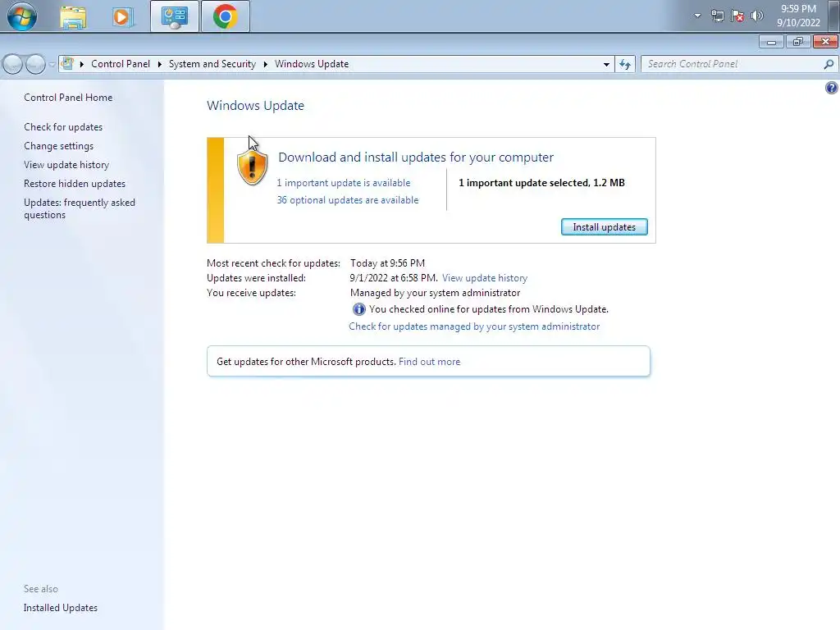This screenshot has width=840, height=630.
Task: Open the Action Center flag icon
Action: point(737,16)
